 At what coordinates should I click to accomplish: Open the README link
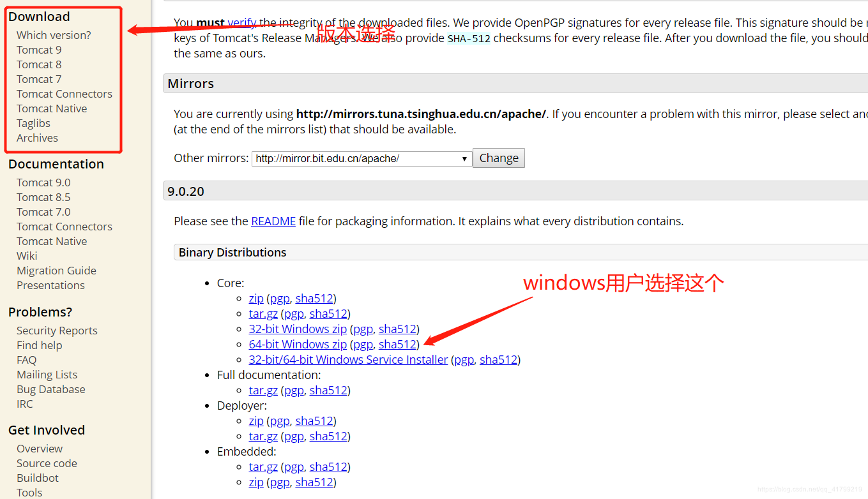(x=273, y=221)
